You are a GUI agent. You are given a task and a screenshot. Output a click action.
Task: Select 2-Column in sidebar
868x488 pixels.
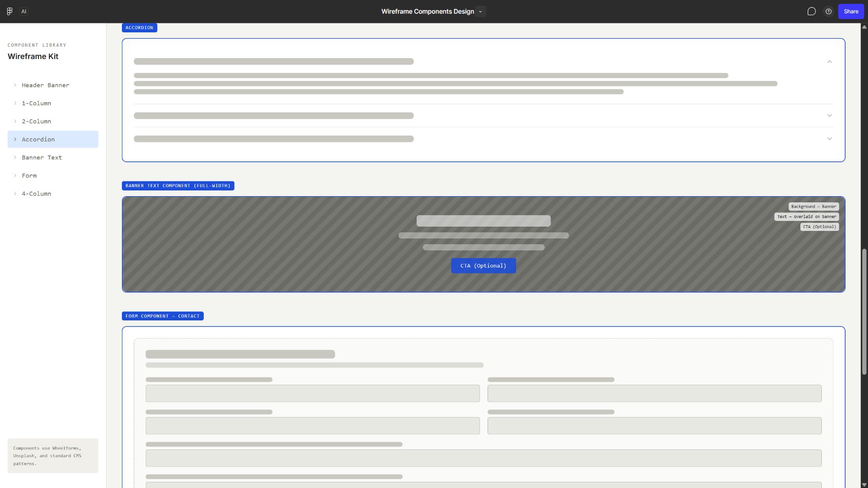(53, 121)
